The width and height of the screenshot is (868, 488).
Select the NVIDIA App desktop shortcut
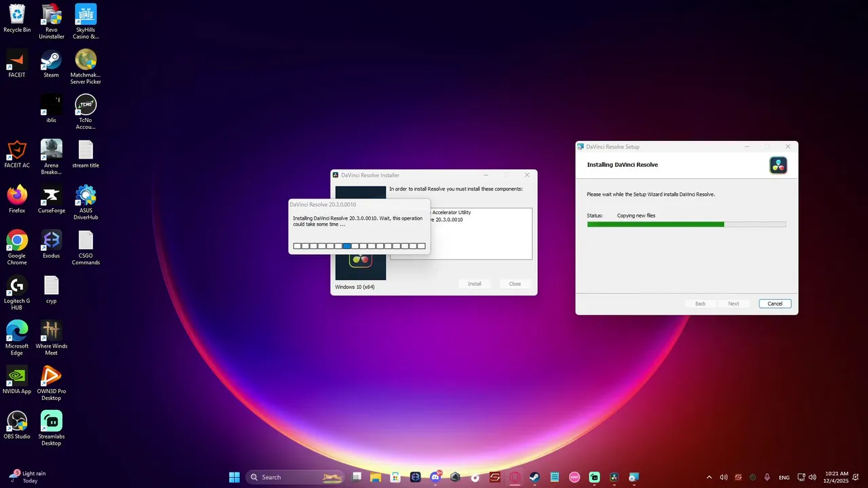[17, 380]
